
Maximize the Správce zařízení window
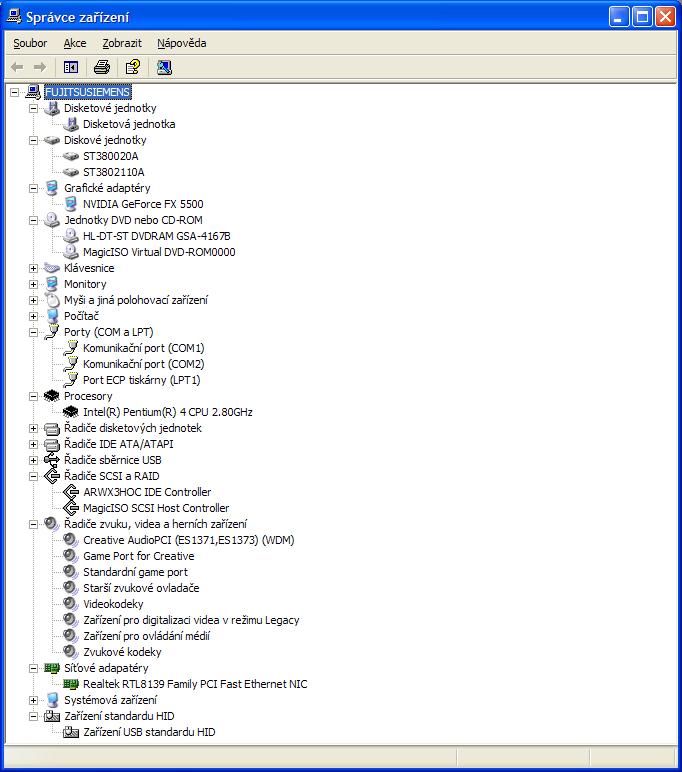pyautogui.click(x=643, y=17)
